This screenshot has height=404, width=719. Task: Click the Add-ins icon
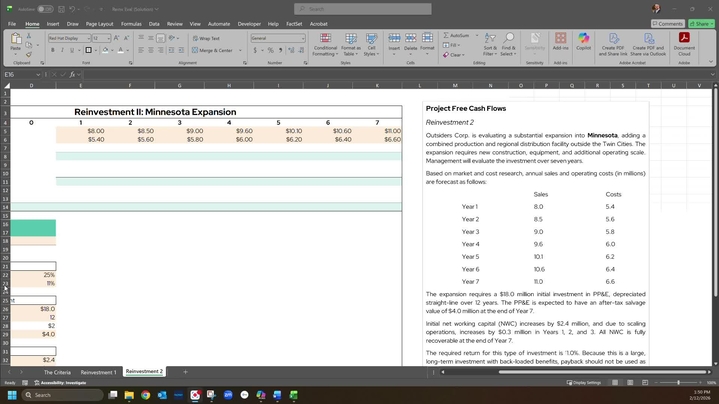560,42
